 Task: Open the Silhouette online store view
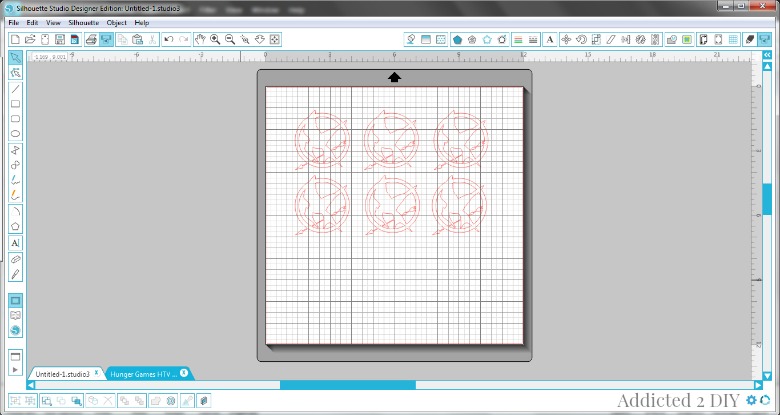pos(15,330)
